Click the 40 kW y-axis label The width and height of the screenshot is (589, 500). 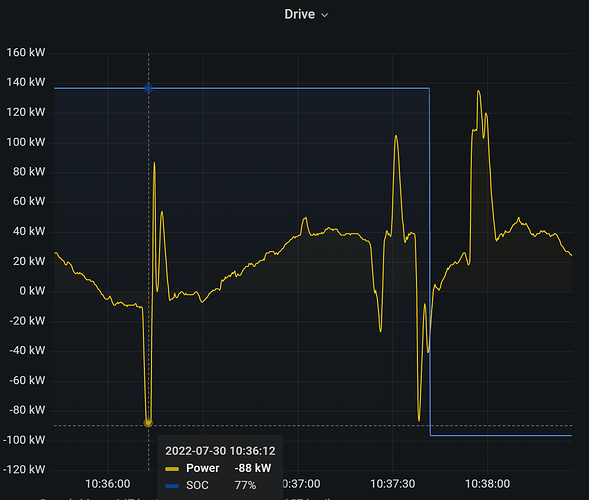pyautogui.click(x=29, y=231)
